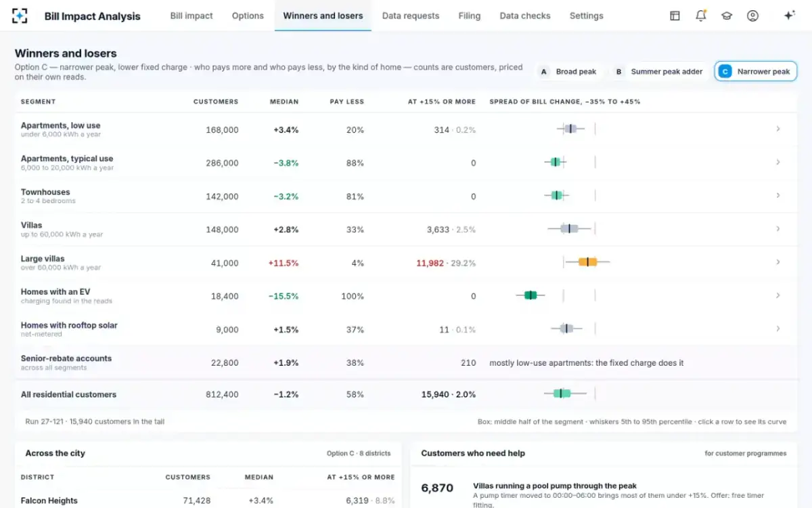Click Large villas orange box plot

point(587,262)
